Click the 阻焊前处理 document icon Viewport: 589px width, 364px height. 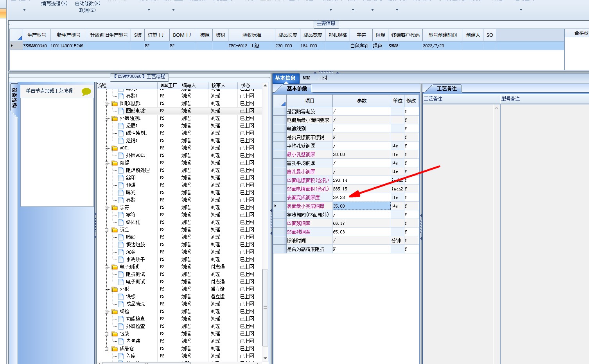(121, 170)
